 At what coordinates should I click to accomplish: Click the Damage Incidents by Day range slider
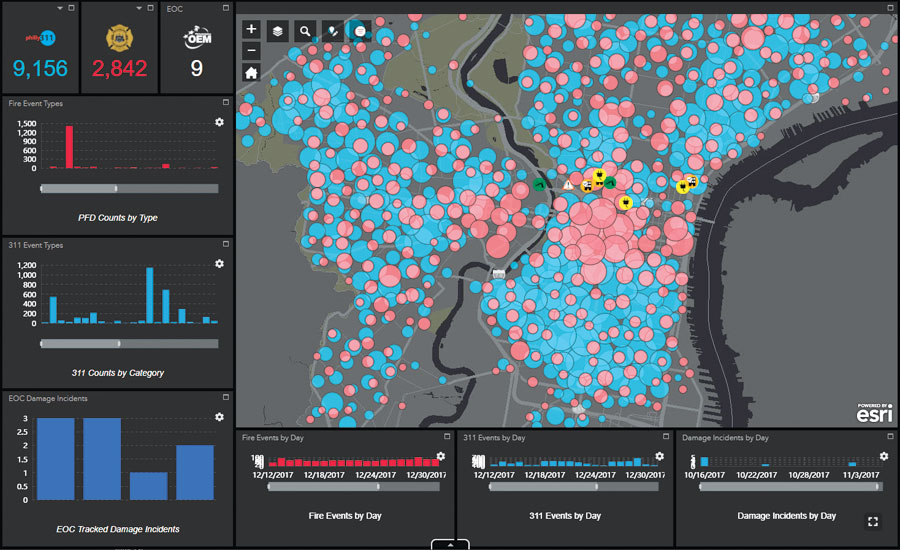coord(791,486)
